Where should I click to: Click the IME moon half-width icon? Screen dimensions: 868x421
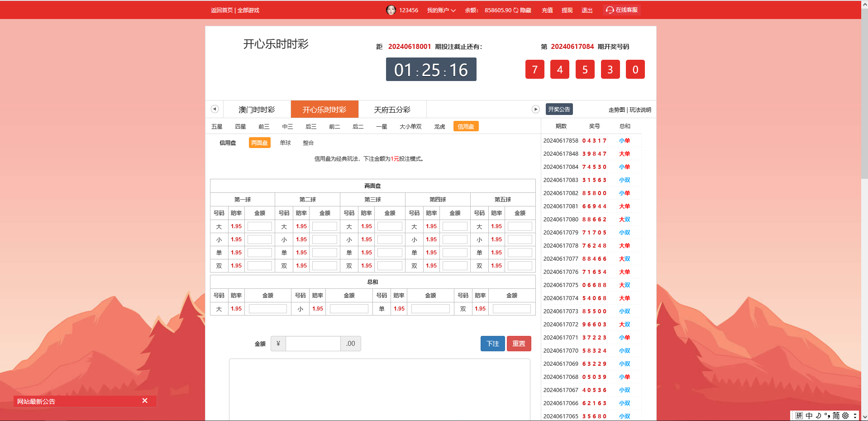(818, 416)
